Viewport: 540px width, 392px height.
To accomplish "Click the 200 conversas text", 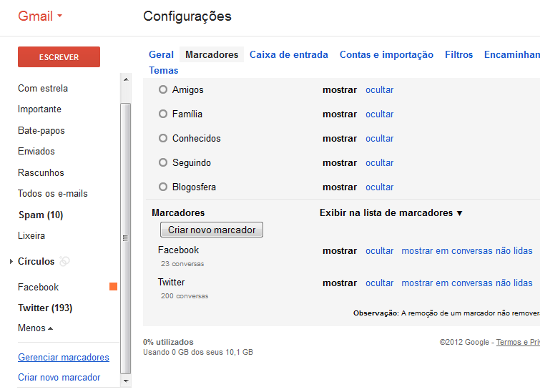I will point(185,296).
